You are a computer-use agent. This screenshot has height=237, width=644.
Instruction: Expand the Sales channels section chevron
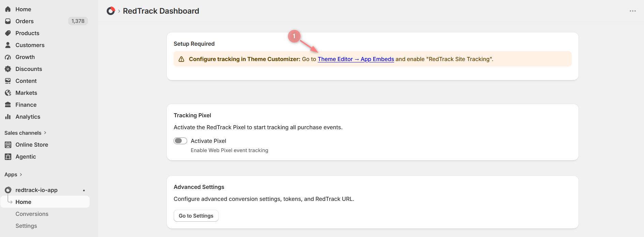45,133
